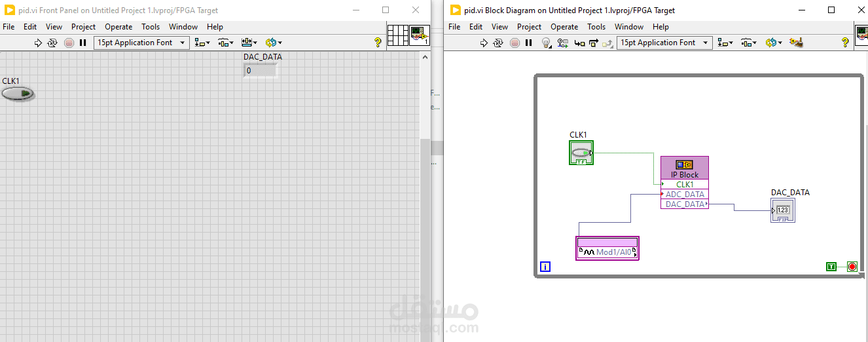This screenshot has height=342, width=868.
Task: Open Help menu in Block Diagram window
Action: pyautogui.click(x=660, y=27)
